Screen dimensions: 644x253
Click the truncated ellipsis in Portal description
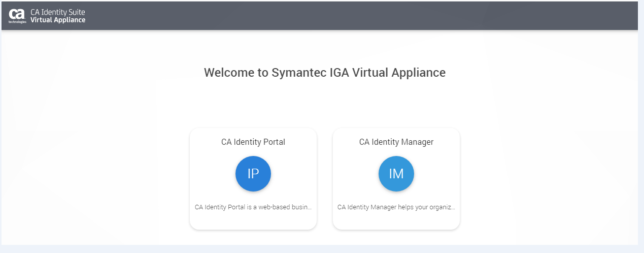[309, 208]
